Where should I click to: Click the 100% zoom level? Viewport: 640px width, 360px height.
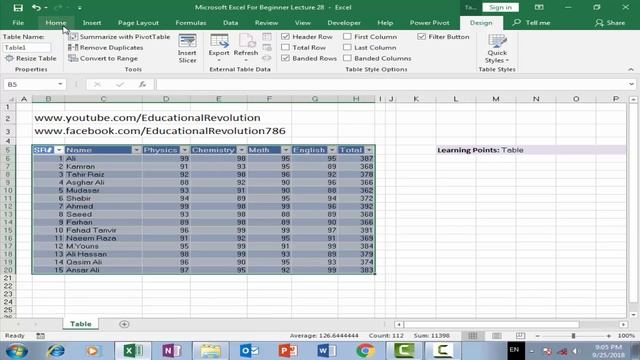(626, 336)
